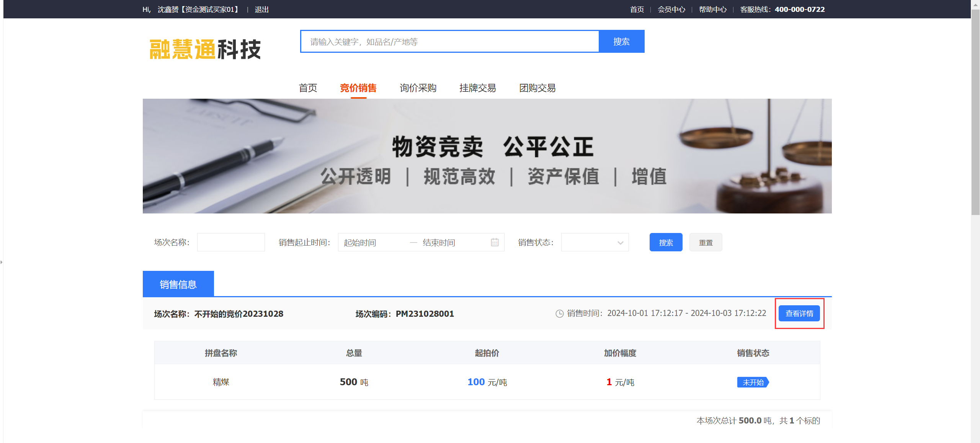Reset filters with the 重置 button
Screen dimensions: 980x443
[x=706, y=242]
